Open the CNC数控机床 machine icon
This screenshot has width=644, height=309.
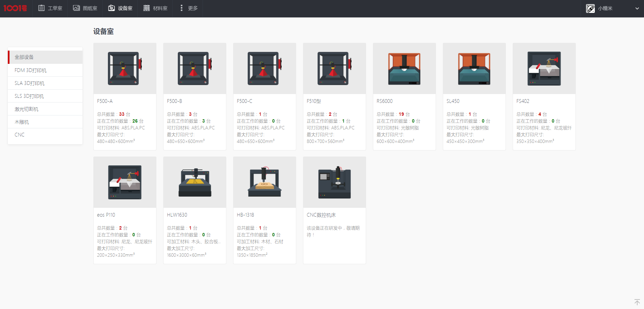pyautogui.click(x=334, y=182)
